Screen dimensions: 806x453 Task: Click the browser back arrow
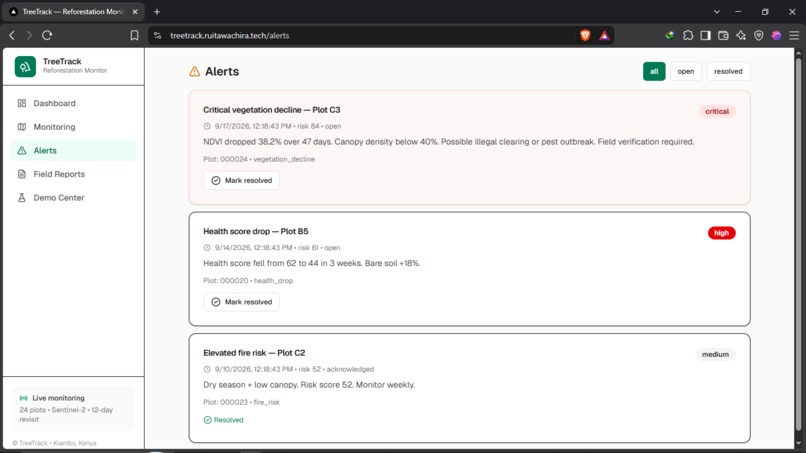pyautogui.click(x=12, y=35)
